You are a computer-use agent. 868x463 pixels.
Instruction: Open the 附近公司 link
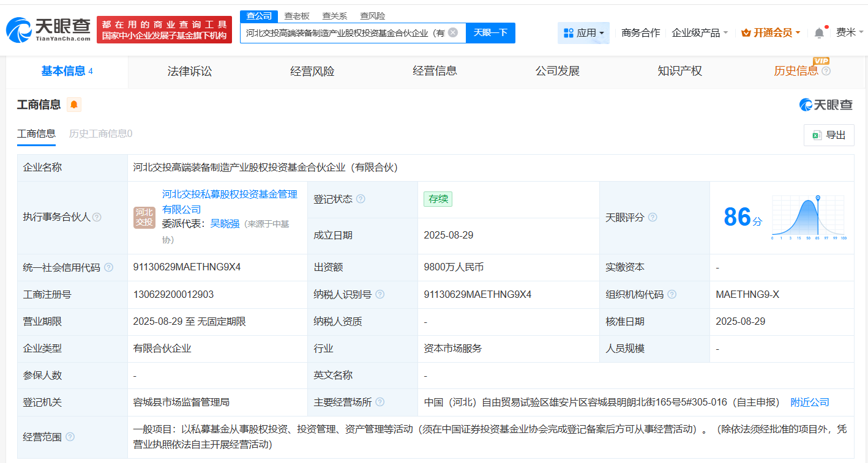809,402
